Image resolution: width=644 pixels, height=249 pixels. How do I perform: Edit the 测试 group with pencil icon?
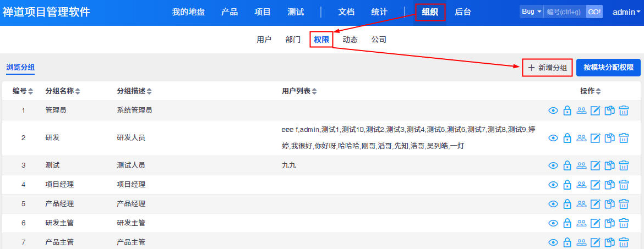[595, 165]
